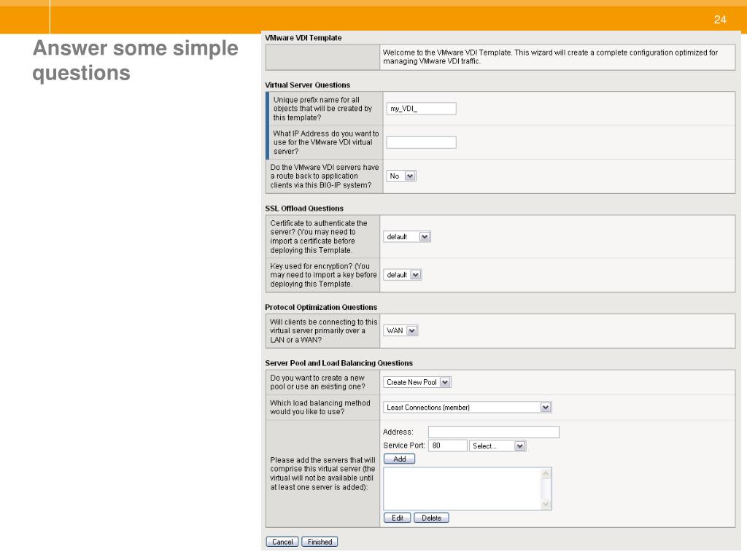
Task: Click the Cancel button
Action: point(282,542)
